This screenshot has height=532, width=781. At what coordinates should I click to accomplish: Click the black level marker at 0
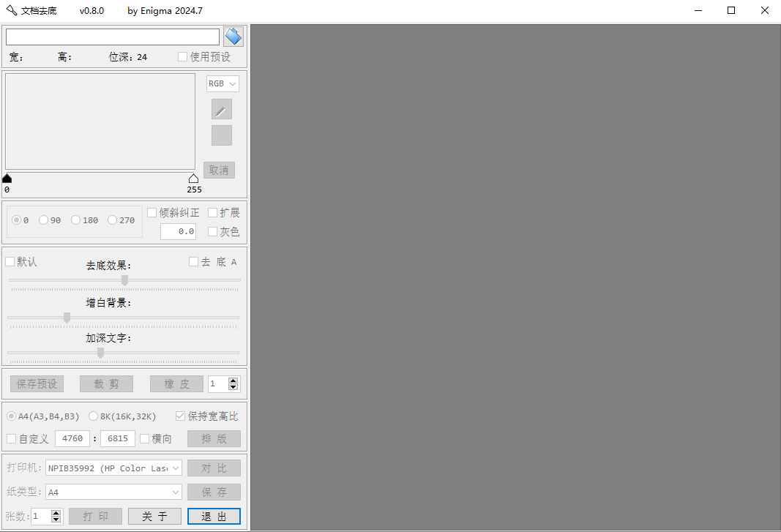pos(7,179)
